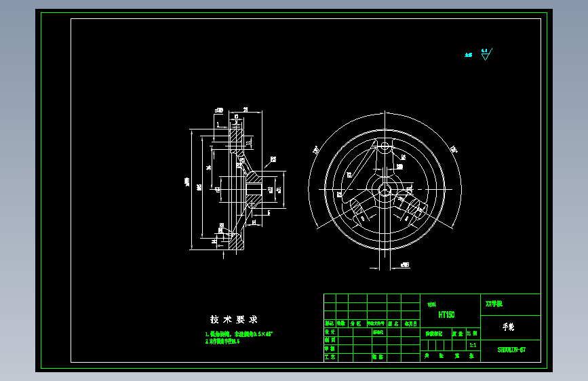The image size is (588, 381).
Task: Select the 签名 column header
Action: [393, 323]
